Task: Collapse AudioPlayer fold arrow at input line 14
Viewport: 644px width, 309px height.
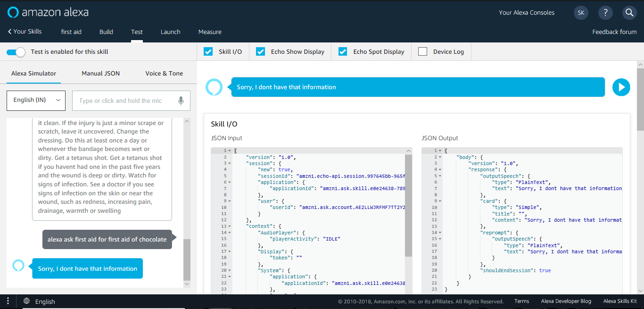Action: pos(230,233)
